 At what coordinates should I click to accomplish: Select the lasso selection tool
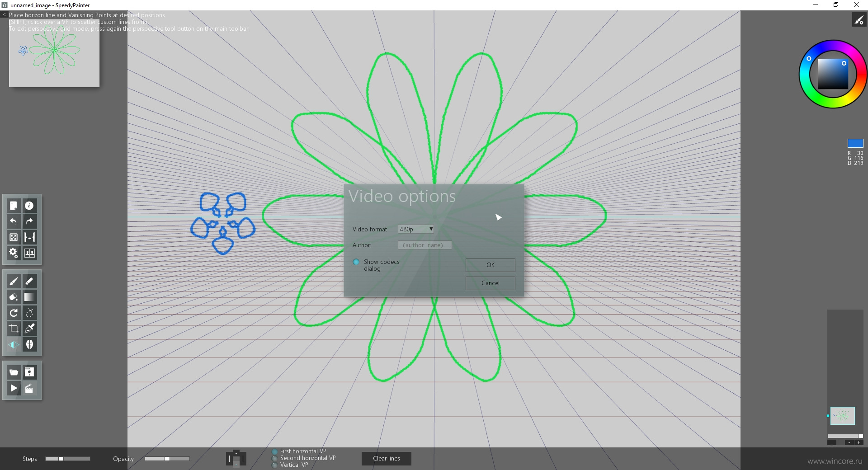click(29, 313)
